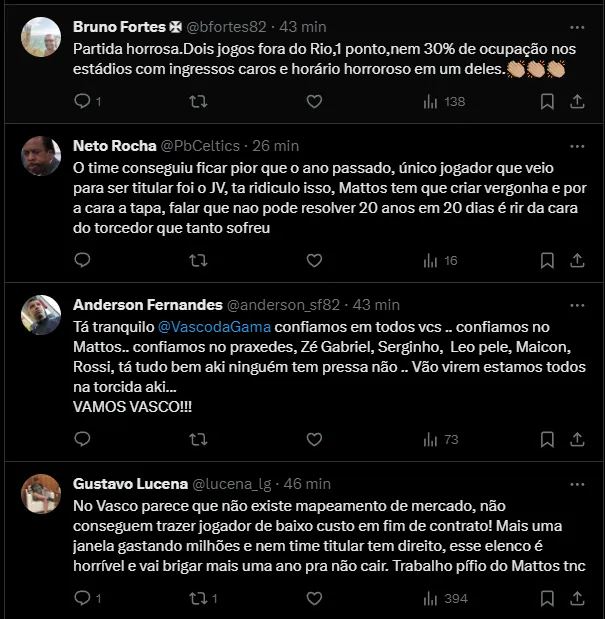View analytics on Gustavo Lucena's tweet

coord(431,598)
